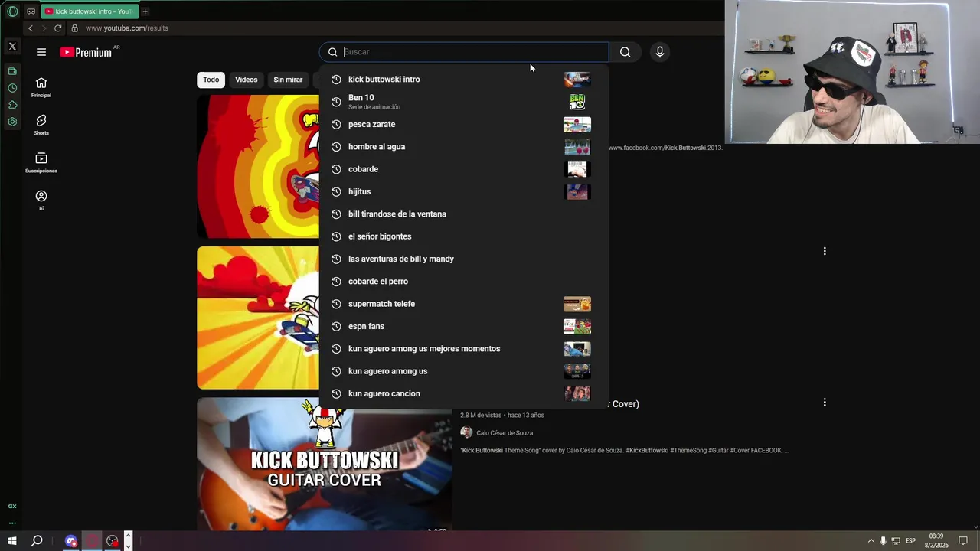
Task: Select the Videos filter chip
Action: (x=246, y=80)
